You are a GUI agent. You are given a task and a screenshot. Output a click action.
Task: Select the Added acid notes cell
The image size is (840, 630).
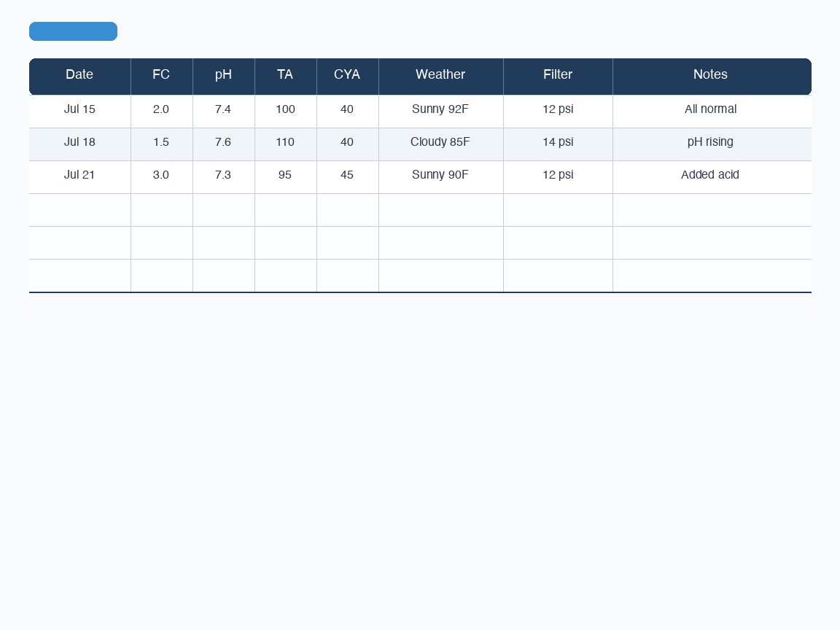click(712, 177)
